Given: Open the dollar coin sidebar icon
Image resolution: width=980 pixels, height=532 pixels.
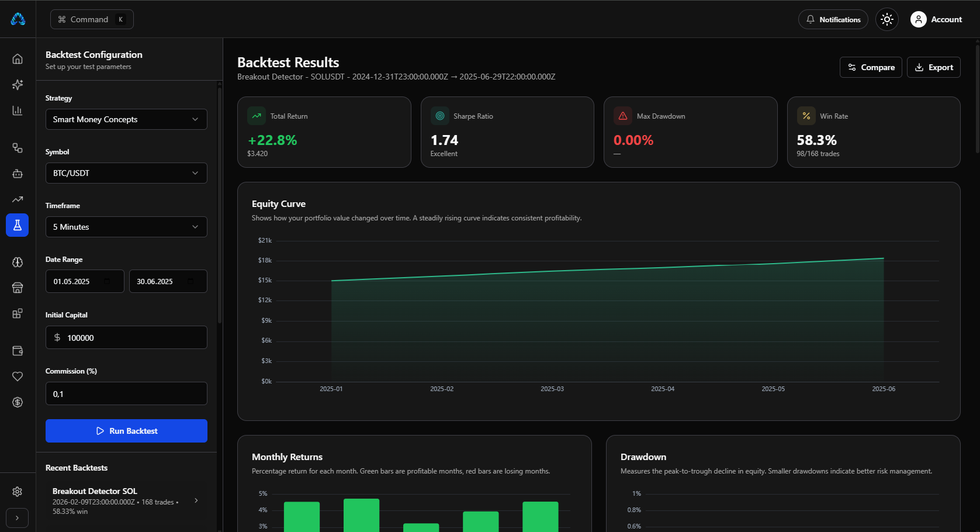Looking at the screenshot, I should coord(18,402).
